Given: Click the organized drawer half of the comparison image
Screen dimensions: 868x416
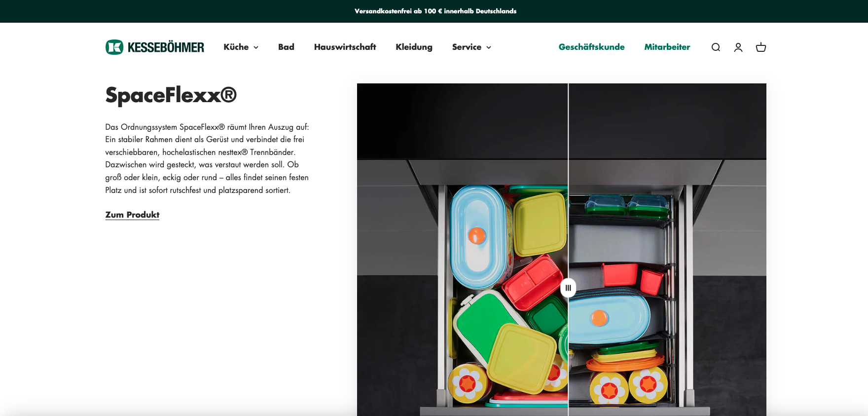Looking at the screenshot, I should tap(668, 250).
